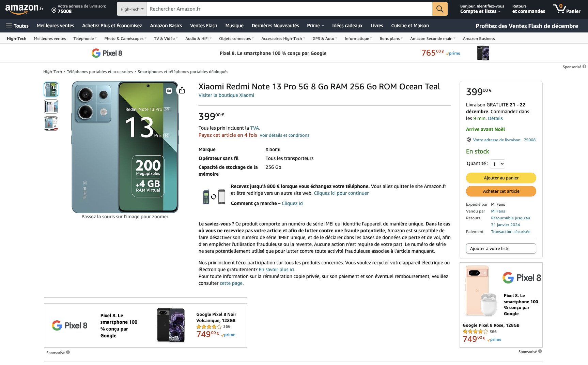588x365 pixels.
Task: Click Acheter cet article button
Action: pos(501,191)
